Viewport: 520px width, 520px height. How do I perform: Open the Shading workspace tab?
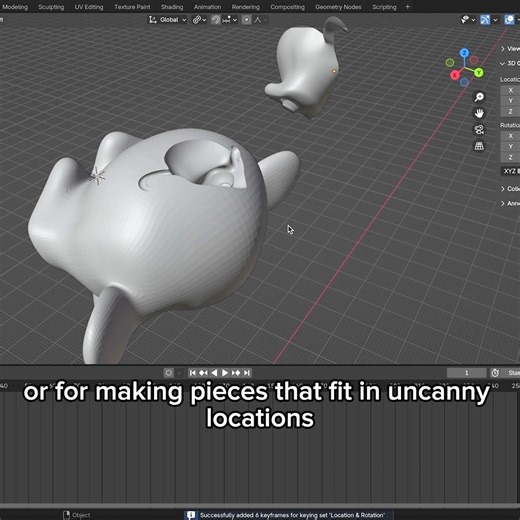coord(172,7)
